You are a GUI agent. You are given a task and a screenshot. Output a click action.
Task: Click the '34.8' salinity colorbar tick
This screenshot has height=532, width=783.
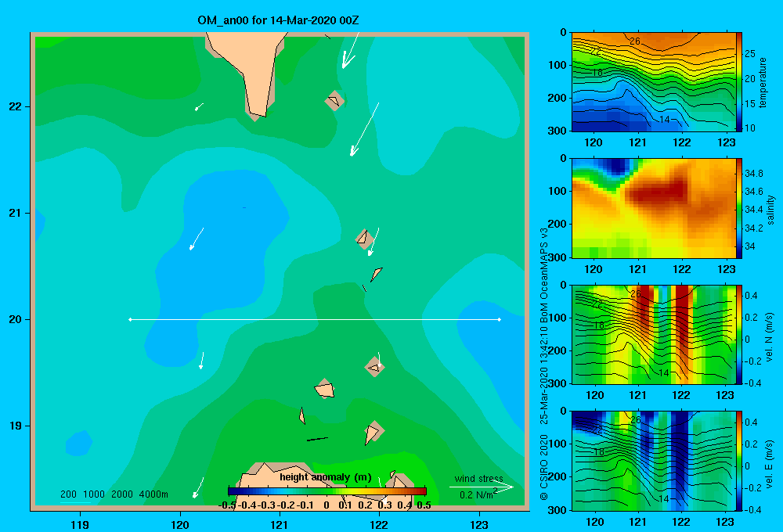[x=753, y=174]
